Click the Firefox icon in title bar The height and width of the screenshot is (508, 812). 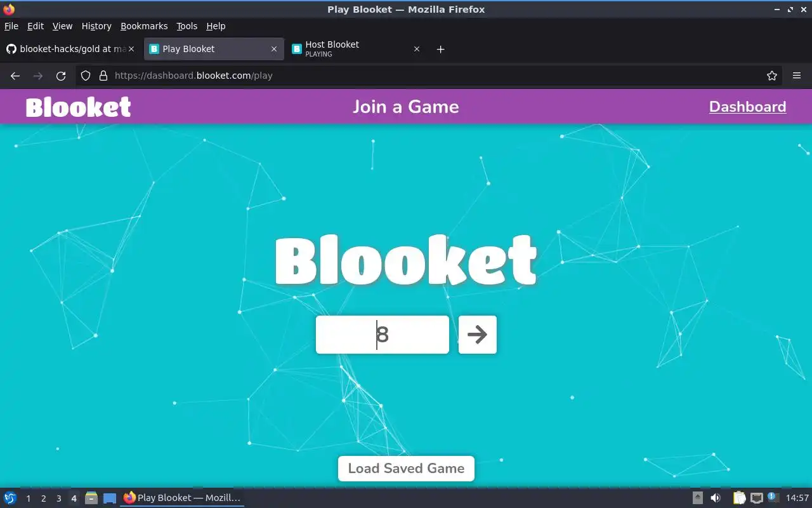click(9, 9)
